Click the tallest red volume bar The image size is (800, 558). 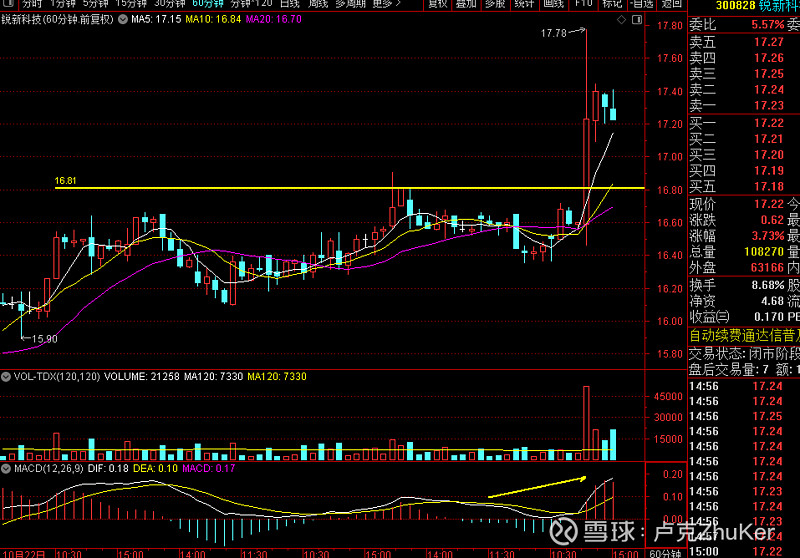[x=586, y=423]
